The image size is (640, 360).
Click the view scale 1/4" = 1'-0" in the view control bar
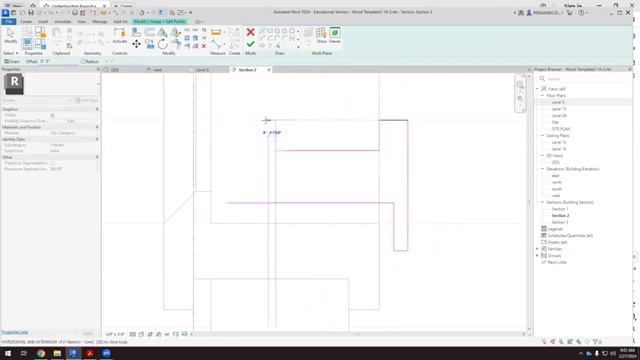pyautogui.click(x=115, y=334)
